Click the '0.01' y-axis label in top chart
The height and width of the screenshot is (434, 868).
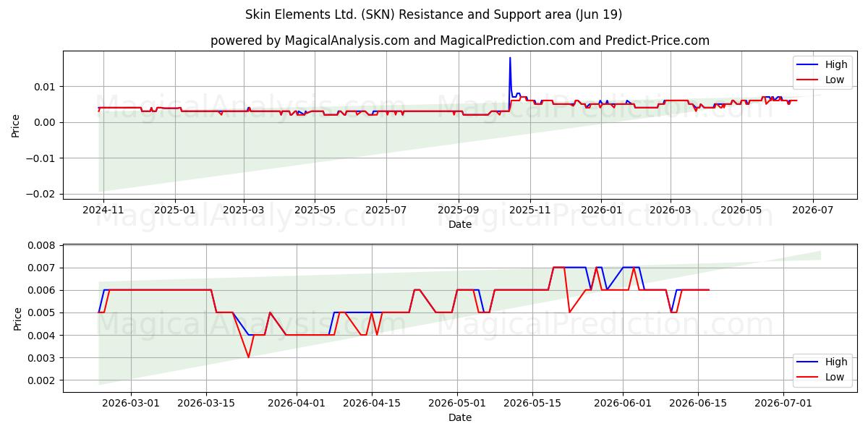coord(46,87)
